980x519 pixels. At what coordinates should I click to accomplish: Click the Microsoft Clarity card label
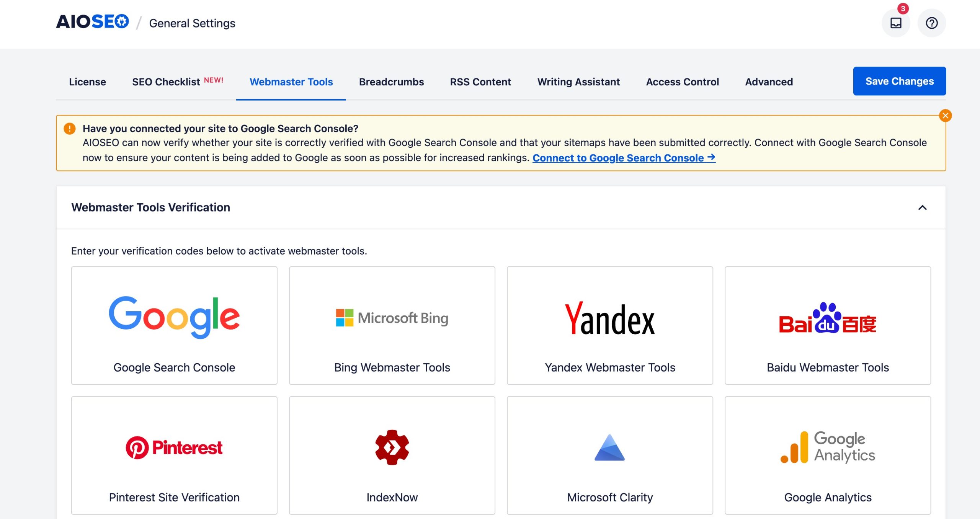coord(610,497)
